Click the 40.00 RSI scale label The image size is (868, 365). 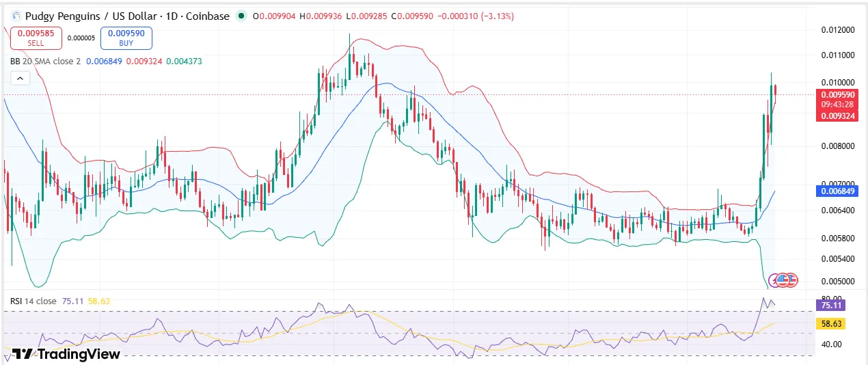tap(831, 344)
